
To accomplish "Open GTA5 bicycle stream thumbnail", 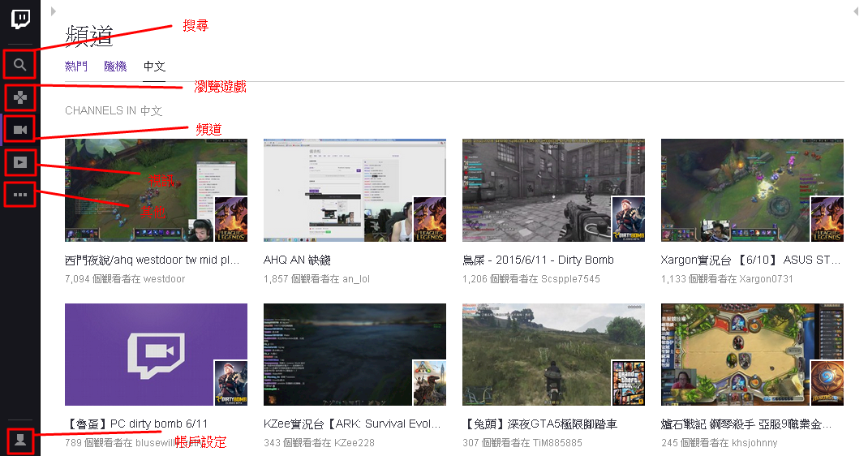I will coord(553,355).
